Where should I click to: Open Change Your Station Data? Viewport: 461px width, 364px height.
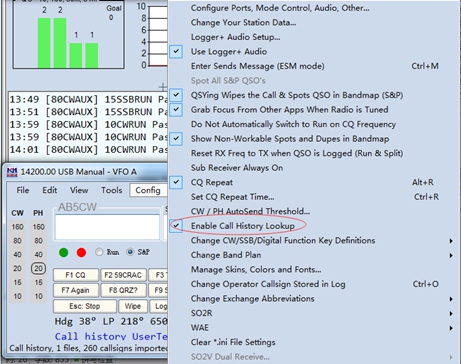click(x=243, y=23)
